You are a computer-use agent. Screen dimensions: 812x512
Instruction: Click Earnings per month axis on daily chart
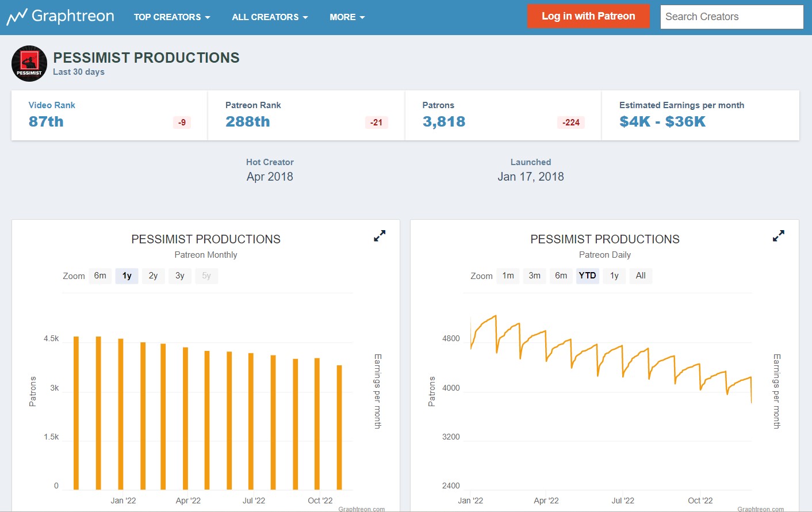click(777, 391)
